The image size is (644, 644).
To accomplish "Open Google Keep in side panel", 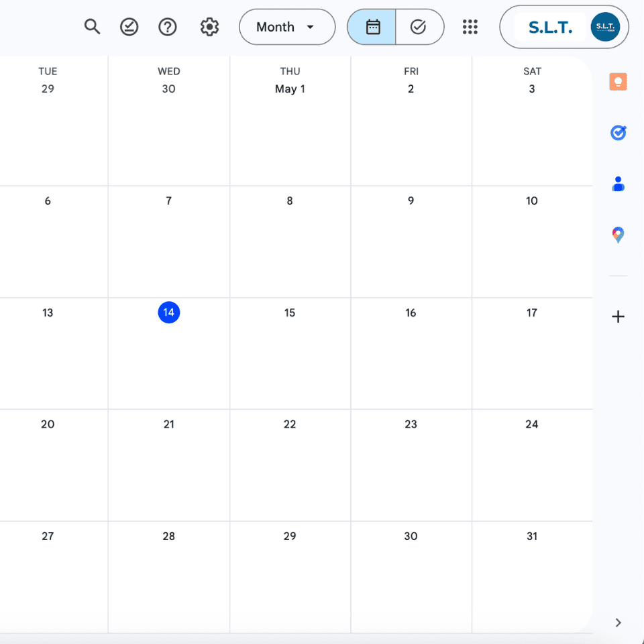I will (618, 81).
